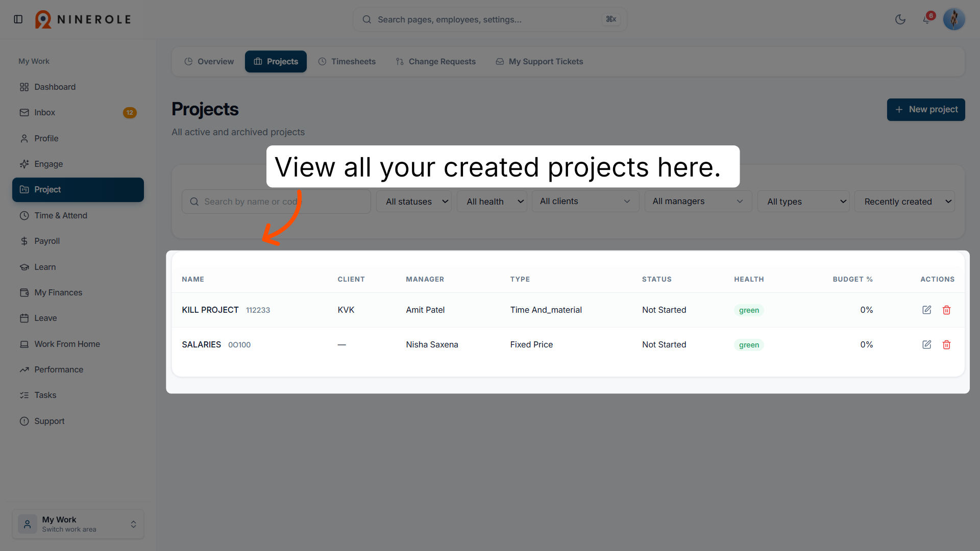The image size is (980, 551).
Task: Open the Recently created sort dropdown
Action: [904, 202]
